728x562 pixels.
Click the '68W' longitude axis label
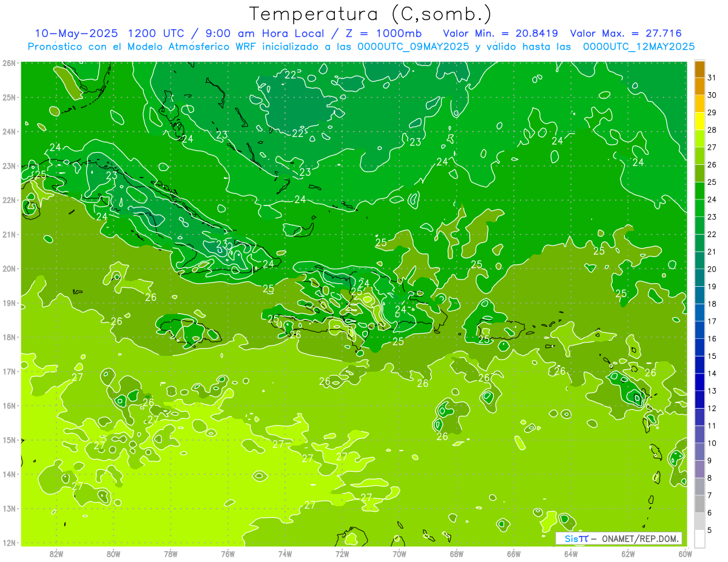click(x=456, y=554)
